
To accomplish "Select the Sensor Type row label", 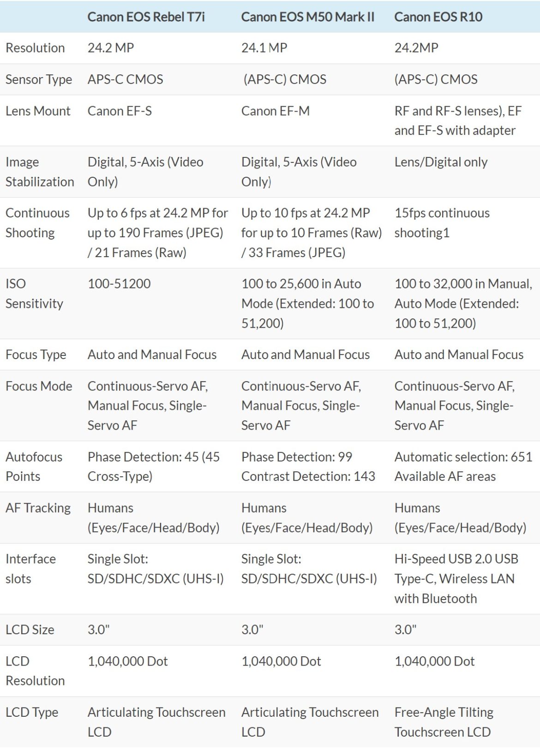I will [39, 79].
